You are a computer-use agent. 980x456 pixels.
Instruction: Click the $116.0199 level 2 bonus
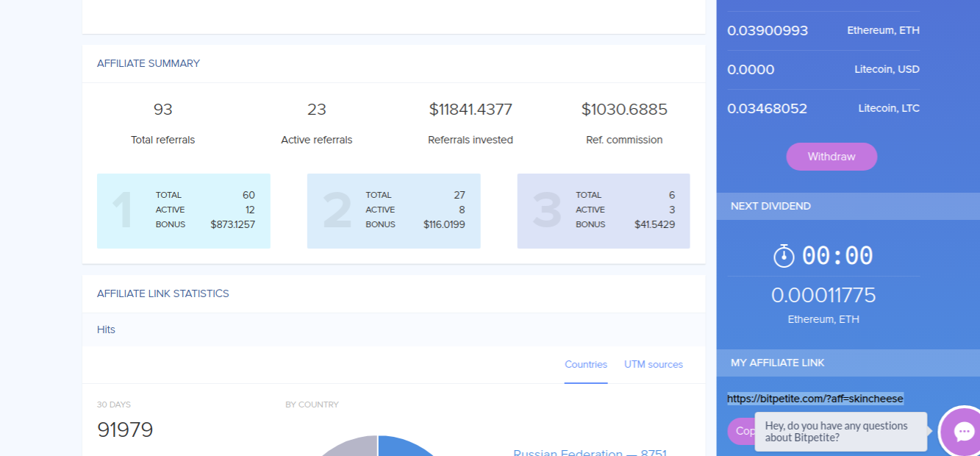click(x=444, y=224)
